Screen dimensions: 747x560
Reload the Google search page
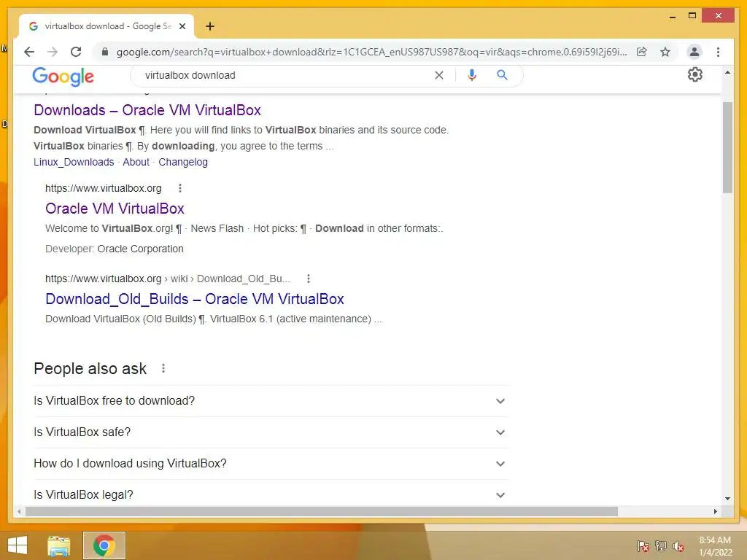76,52
